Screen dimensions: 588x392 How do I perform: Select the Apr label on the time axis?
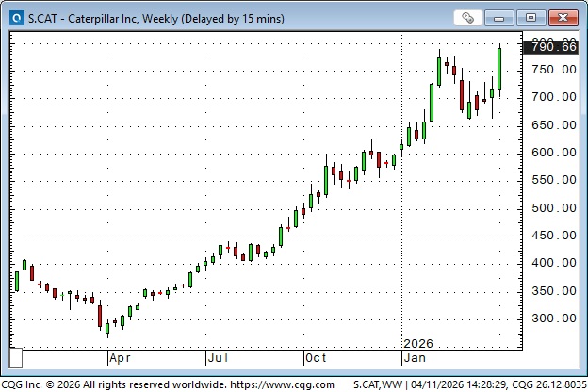pos(120,358)
